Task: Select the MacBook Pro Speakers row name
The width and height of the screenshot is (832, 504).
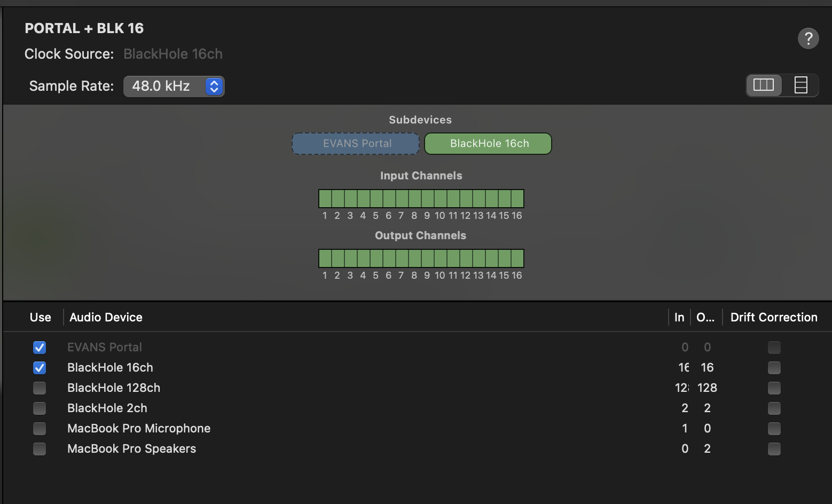Action: 131,448
